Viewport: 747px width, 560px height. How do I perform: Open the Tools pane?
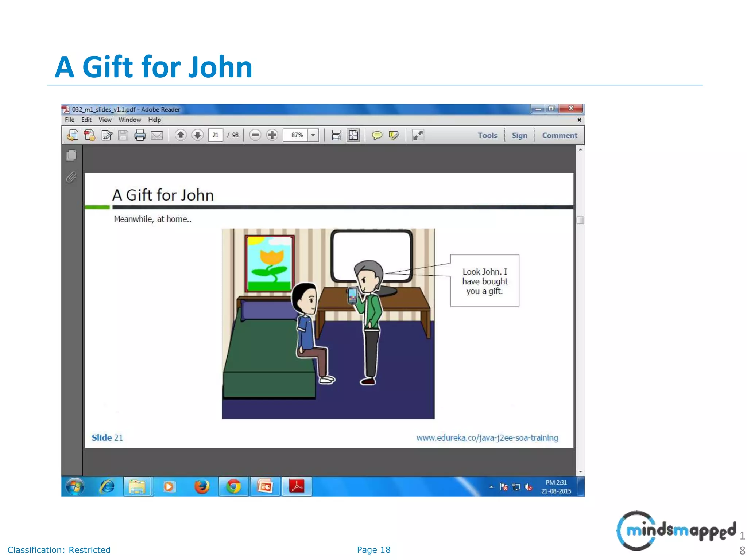coord(488,135)
